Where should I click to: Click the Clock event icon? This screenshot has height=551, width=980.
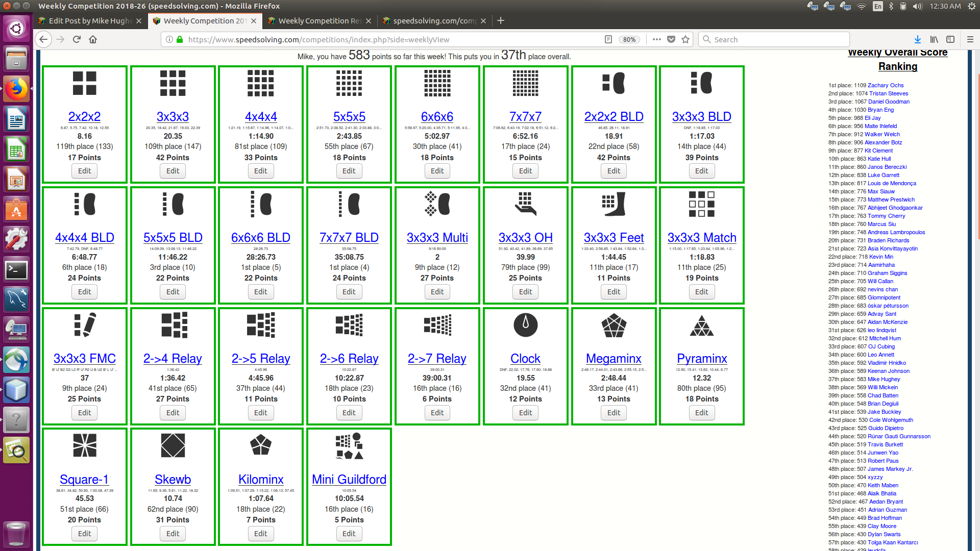[525, 325]
